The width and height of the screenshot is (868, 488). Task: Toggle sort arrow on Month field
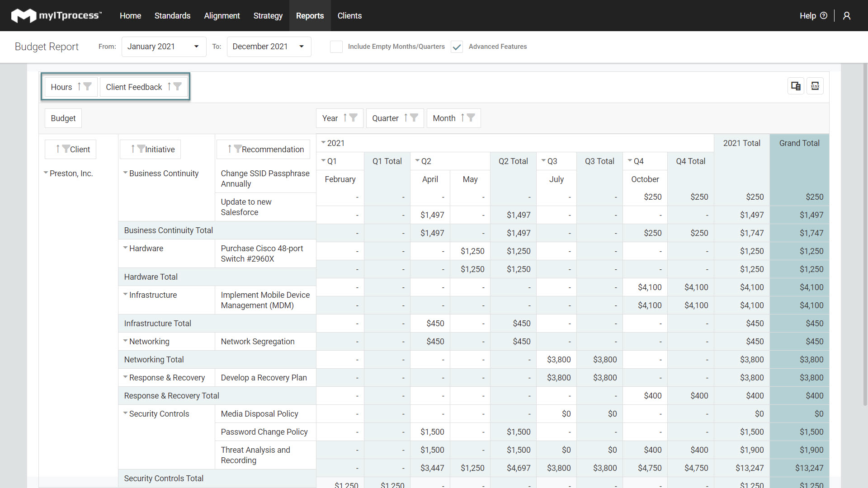pyautogui.click(x=462, y=117)
